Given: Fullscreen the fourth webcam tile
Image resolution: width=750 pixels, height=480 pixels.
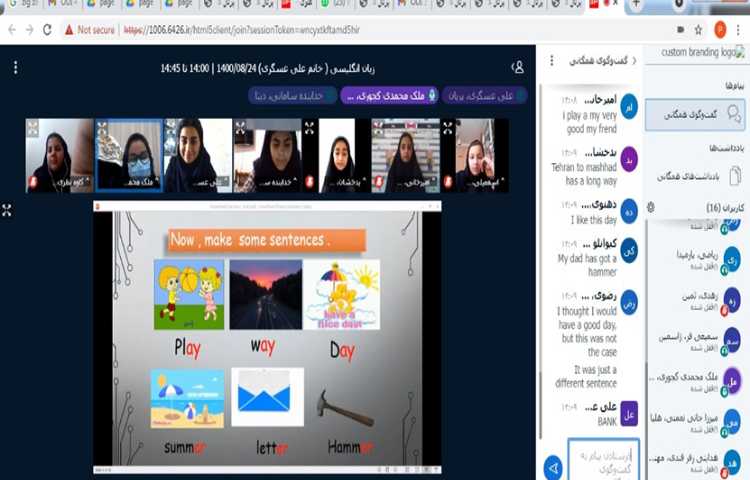Looking at the screenshot, I should click(x=240, y=127).
